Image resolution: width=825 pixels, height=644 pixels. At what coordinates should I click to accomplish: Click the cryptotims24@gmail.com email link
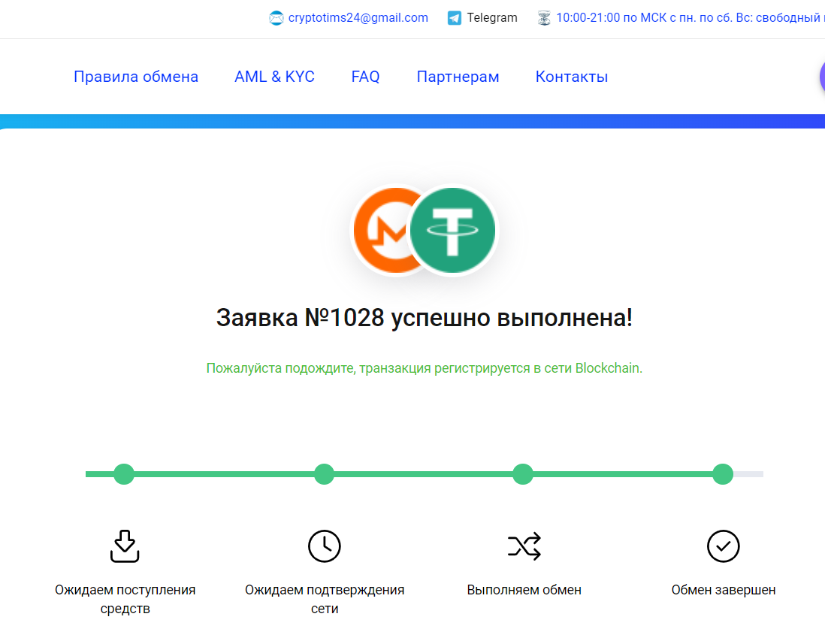point(358,18)
